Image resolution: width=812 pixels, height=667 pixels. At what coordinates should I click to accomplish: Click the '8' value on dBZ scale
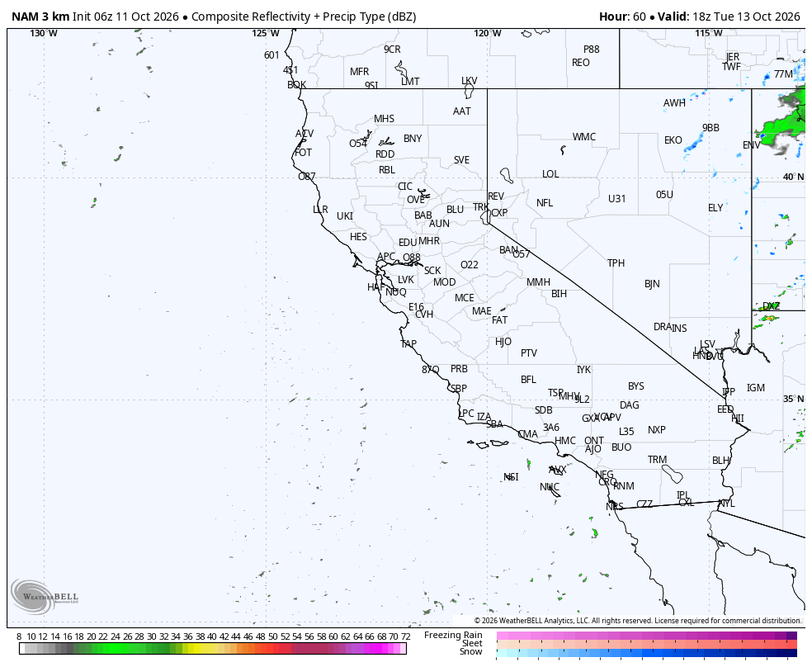[x=19, y=636]
